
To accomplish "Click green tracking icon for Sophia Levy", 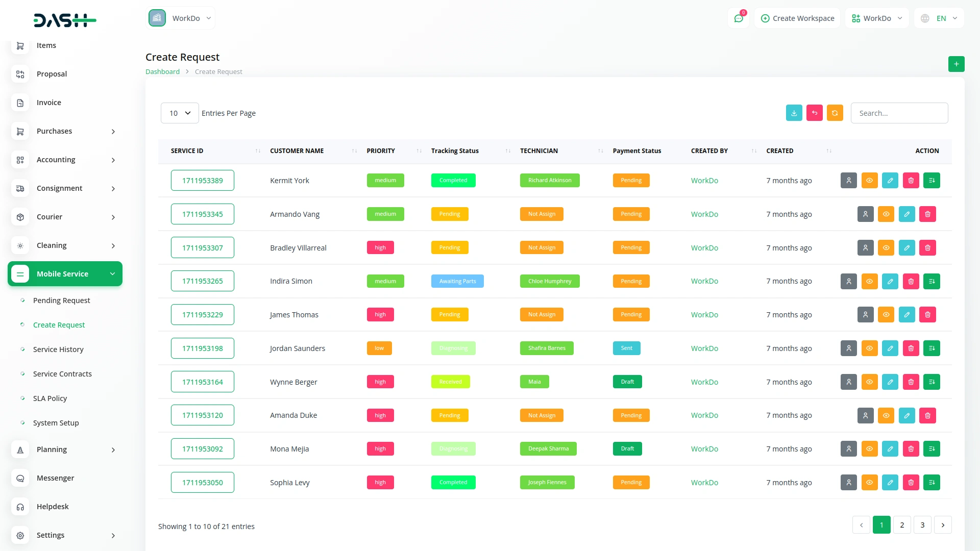I will [932, 483].
